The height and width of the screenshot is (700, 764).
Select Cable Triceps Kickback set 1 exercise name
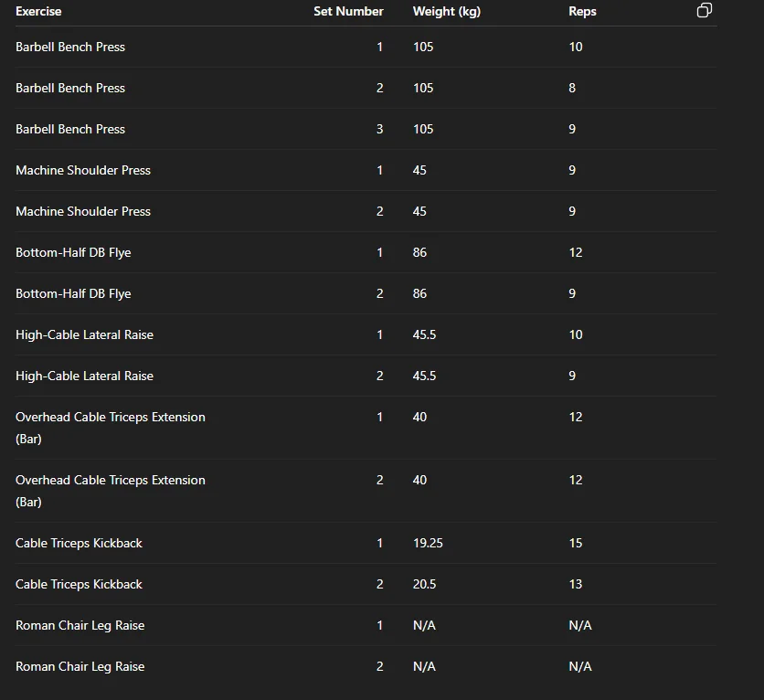(79, 543)
